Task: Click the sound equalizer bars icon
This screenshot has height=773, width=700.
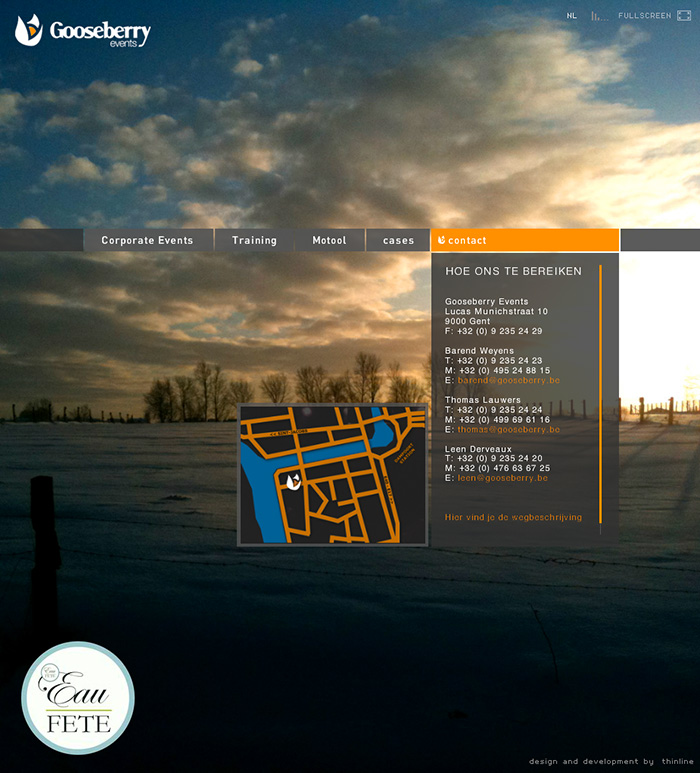Action: coord(599,16)
